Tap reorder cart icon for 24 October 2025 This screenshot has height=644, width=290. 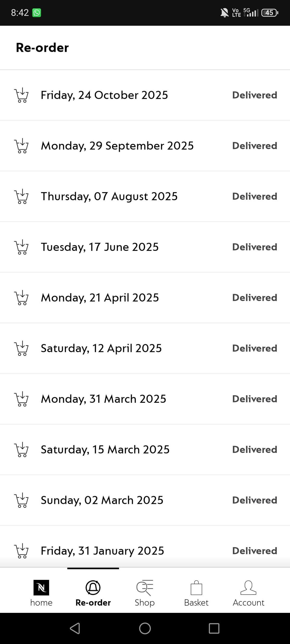(21, 95)
